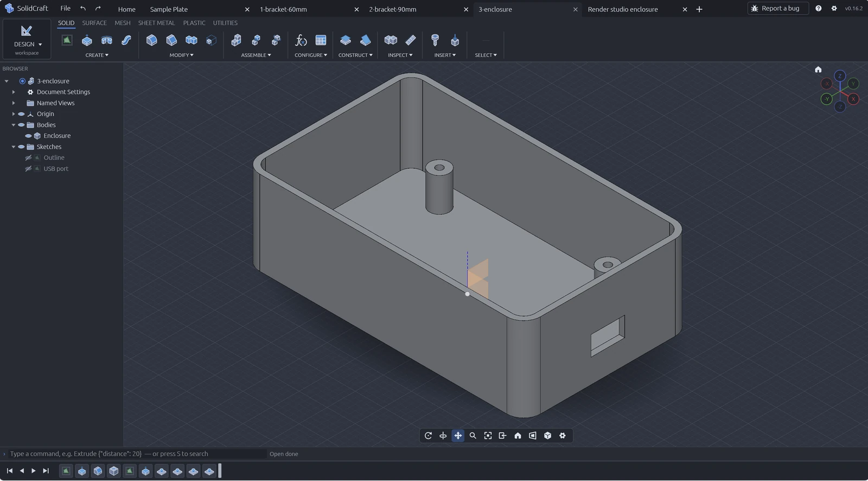868x481 pixels.
Task: Click the Shell feature in the timeline
Action: click(113, 471)
